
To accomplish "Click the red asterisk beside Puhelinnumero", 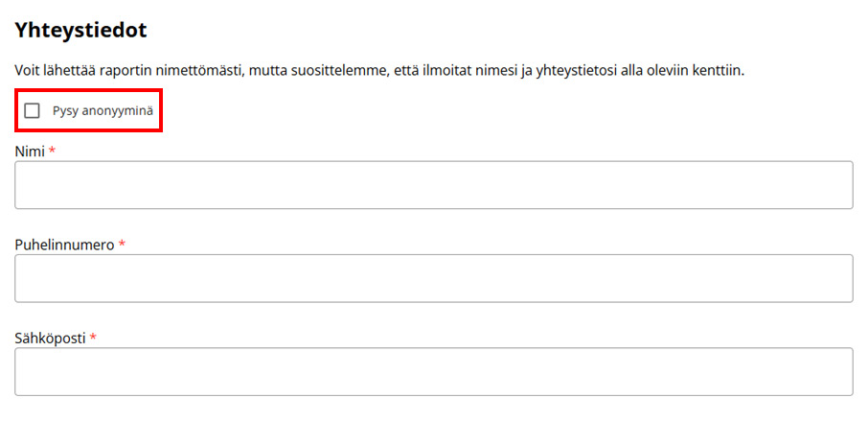I will pos(122,245).
